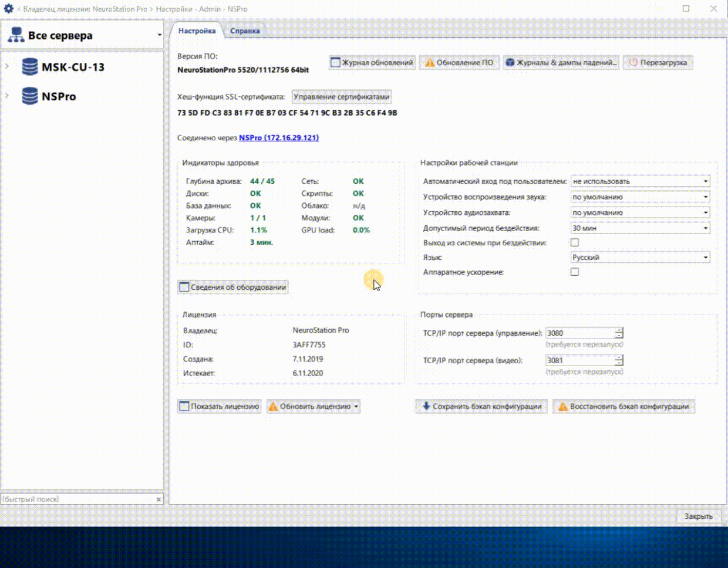Screen dimensions: 728x568
Task: Click window icon on Показать лицензию
Action: pos(184,406)
